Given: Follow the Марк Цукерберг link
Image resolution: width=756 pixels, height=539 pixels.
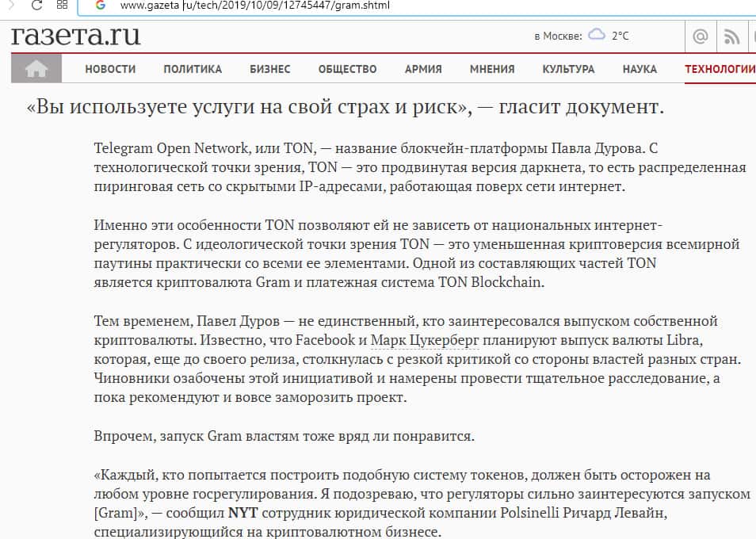Looking at the screenshot, I should [425, 340].
